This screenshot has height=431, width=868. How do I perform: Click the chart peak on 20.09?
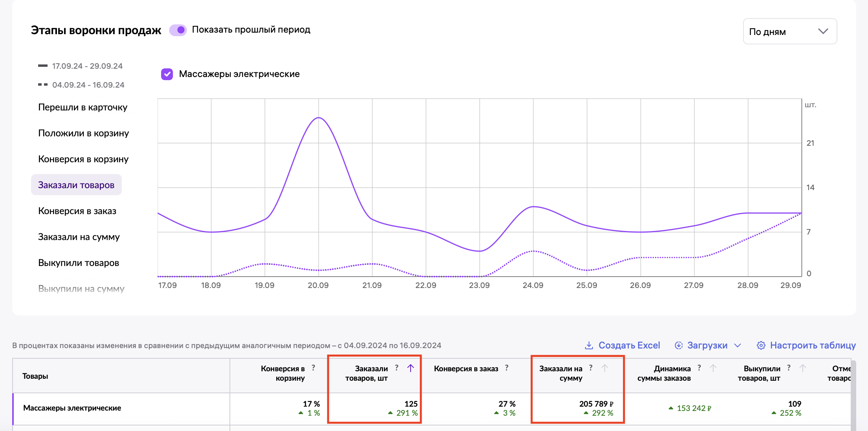point(318,118)
